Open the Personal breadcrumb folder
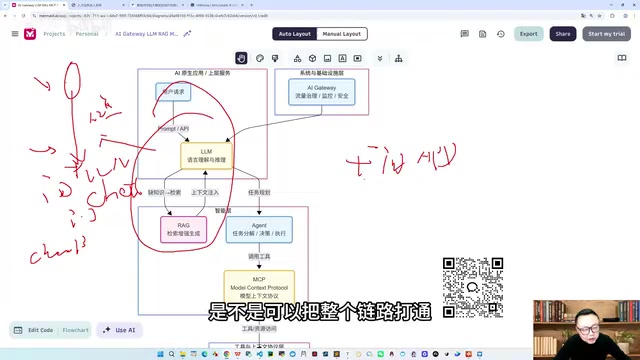 [x=87, y=34]
